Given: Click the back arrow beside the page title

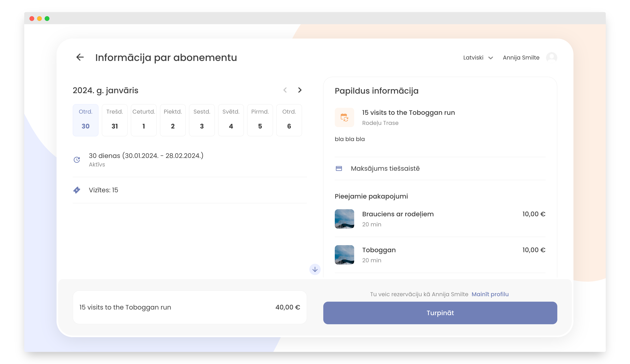Looking at the screenshot, I should tap(80, 57).
